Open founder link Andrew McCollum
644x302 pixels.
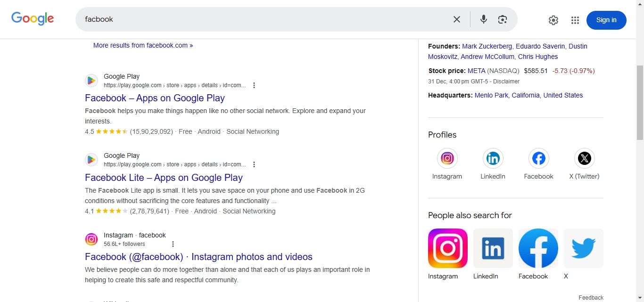[487, 57]
